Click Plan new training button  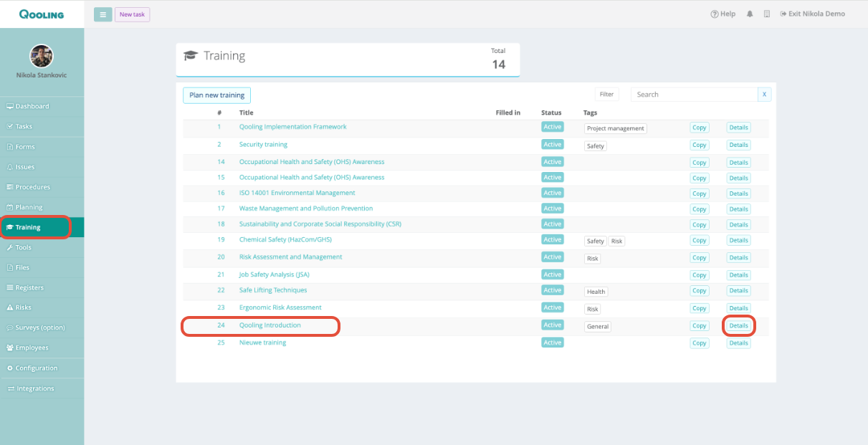pos(216,95)
